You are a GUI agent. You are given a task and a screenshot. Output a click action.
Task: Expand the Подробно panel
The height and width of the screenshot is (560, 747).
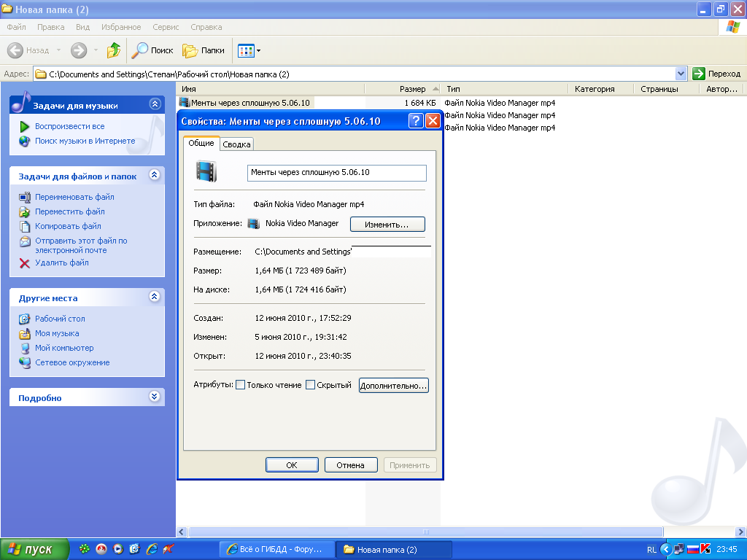(154, 397)
